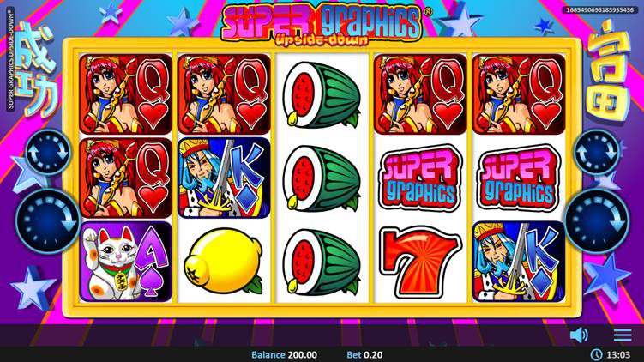The width and height of the screenshot is (644, 362).
Task: Click the Bet 0.20 amount
Action: point(364,354)
